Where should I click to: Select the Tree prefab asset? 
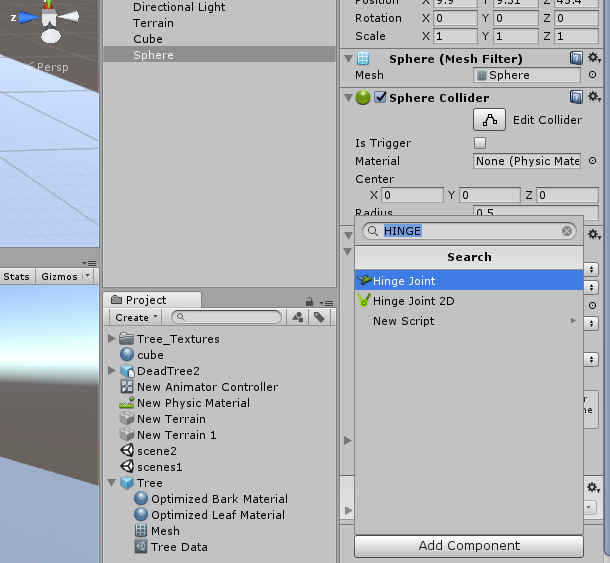pos(141,483)
